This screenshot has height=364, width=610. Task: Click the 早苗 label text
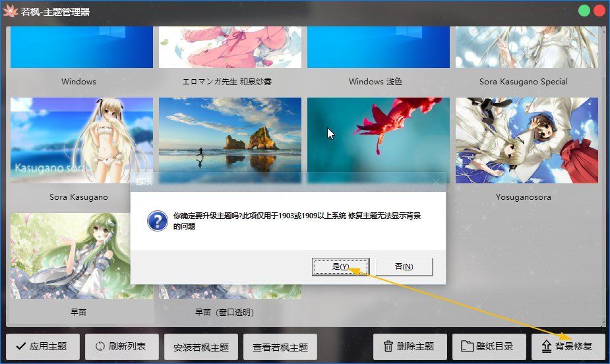click(78, 313)
